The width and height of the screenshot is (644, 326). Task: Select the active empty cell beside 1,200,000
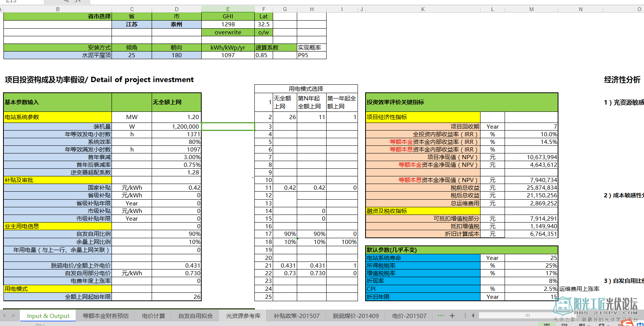(228, 127)
